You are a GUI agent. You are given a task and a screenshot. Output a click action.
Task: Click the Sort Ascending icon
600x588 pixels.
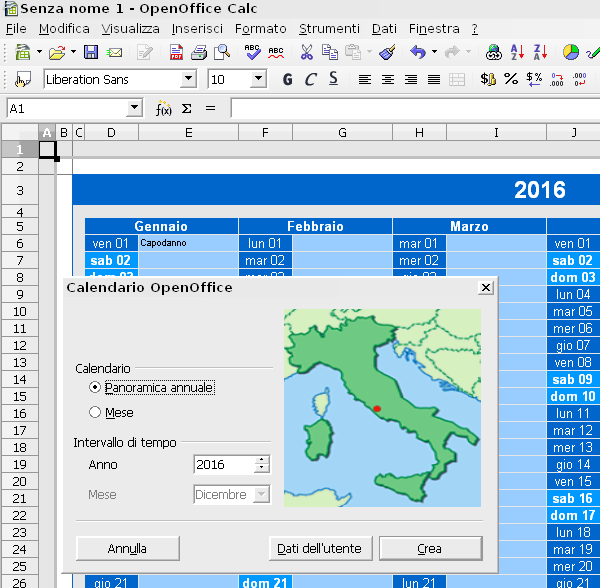pyautogui.click(x=518, y=52)
